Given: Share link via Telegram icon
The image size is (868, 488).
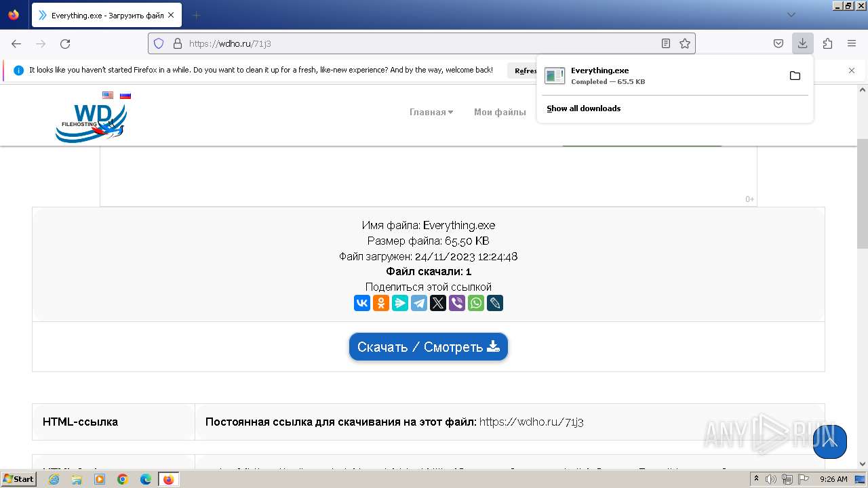Looking at the screenshot, I should click(x=419, y=303).
